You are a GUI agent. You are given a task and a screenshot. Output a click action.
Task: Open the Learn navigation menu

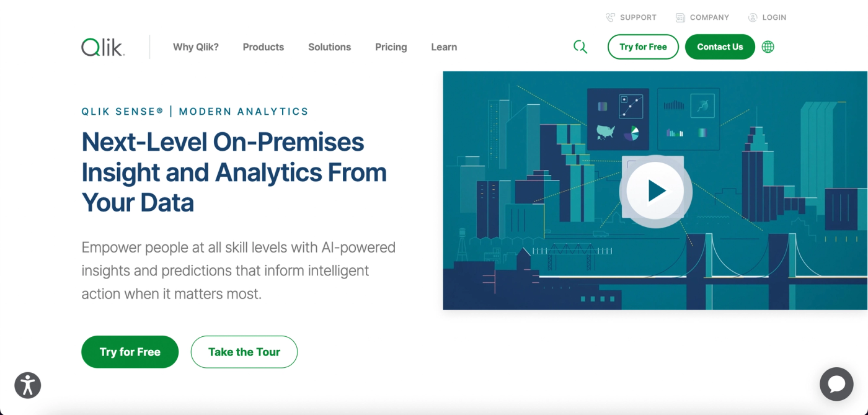tap(444, 47)
